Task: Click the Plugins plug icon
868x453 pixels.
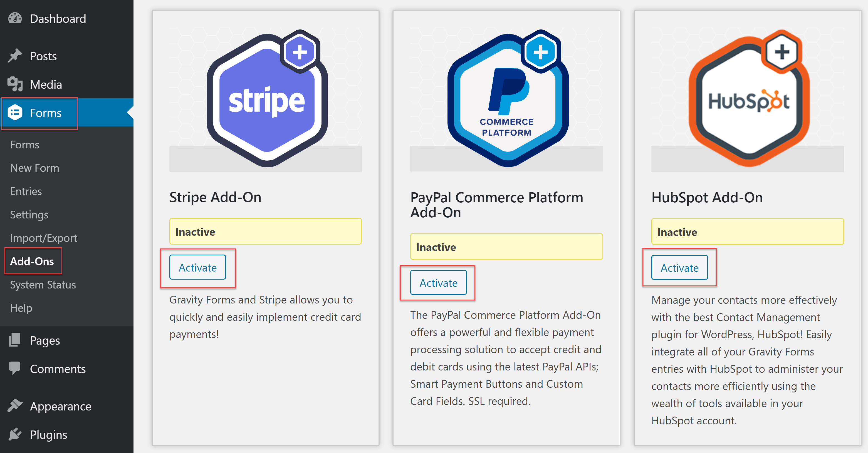Action: (15, 434)
